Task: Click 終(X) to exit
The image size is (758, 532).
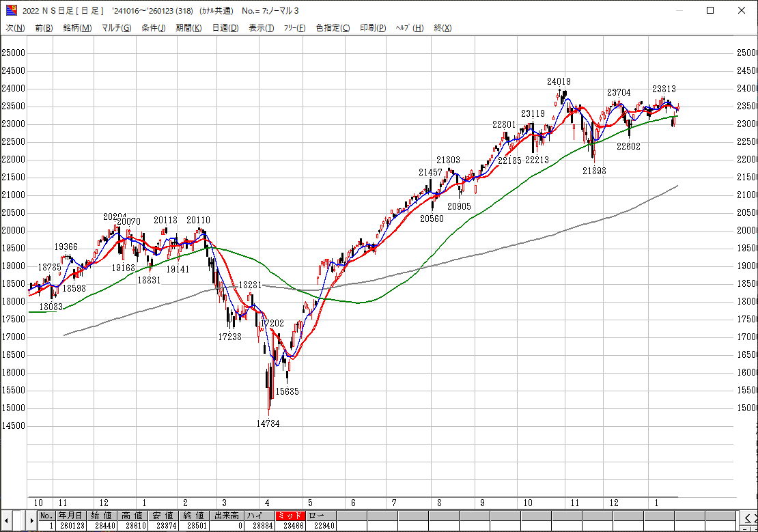Action: click(443, 28)
